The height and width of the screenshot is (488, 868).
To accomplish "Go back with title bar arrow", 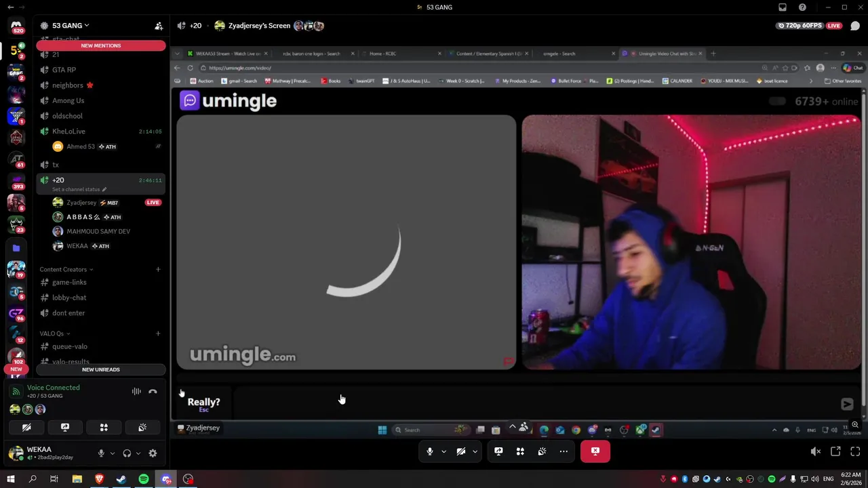I will tap(10, 7).
